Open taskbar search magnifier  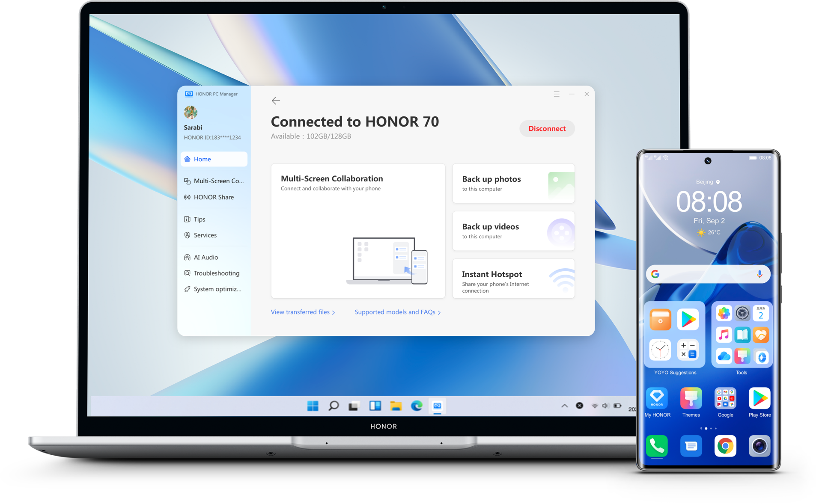(x=334, y=406)
